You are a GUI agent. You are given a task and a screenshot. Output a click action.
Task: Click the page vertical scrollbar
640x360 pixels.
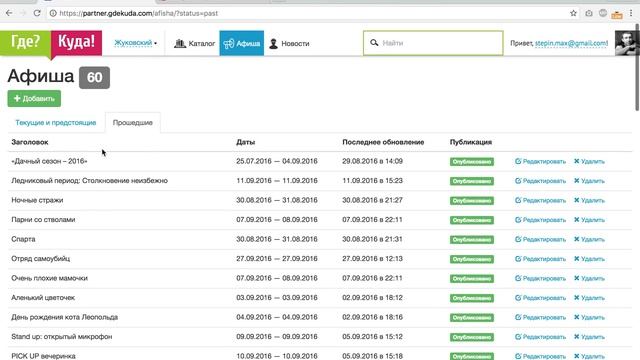(637, 67)
